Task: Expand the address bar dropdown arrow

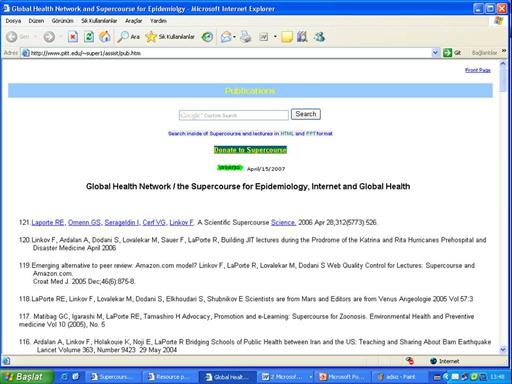Action: tap(435, 53)
